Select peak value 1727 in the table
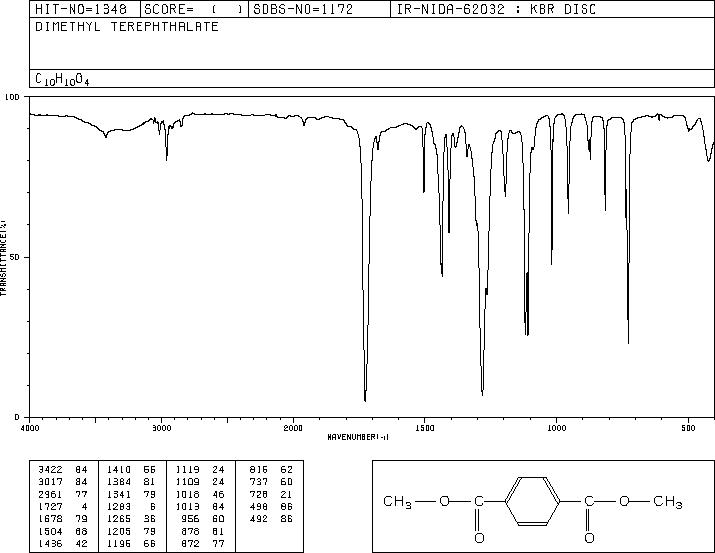The image size is (715, 553). [50, 506]
